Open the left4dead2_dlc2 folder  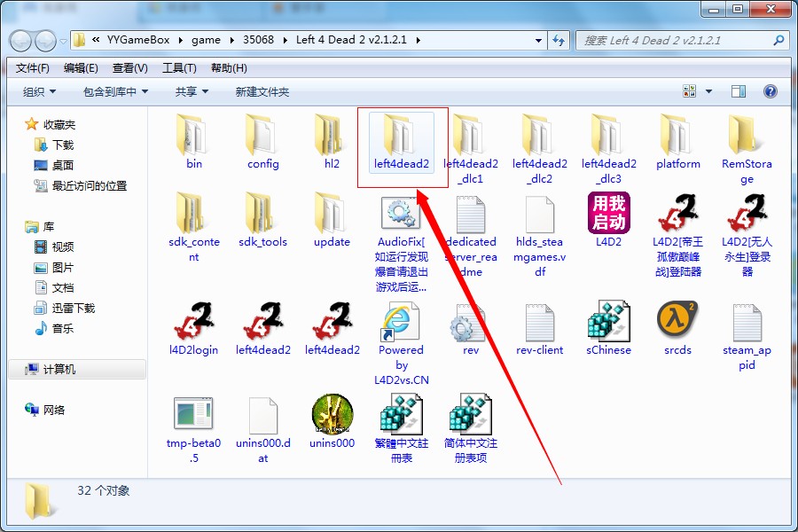(539, 149)
